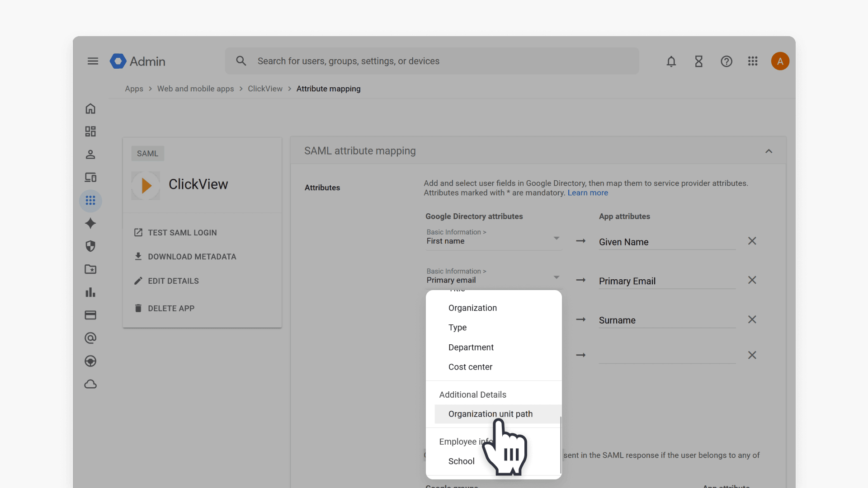This screenshot has height=488, width=868.
Task: Select Organization from the dropdown list
Action: 494,308
